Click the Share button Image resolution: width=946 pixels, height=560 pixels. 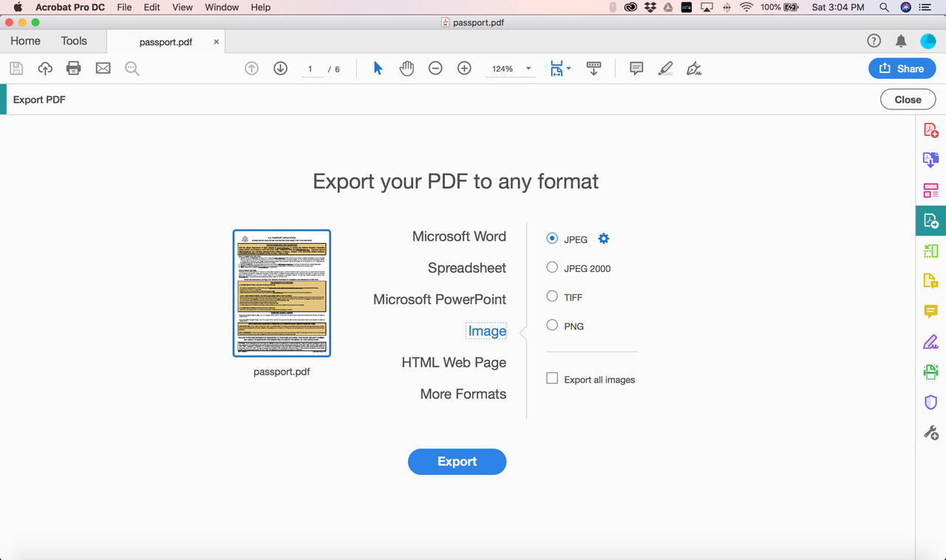[x=902, y=69]
